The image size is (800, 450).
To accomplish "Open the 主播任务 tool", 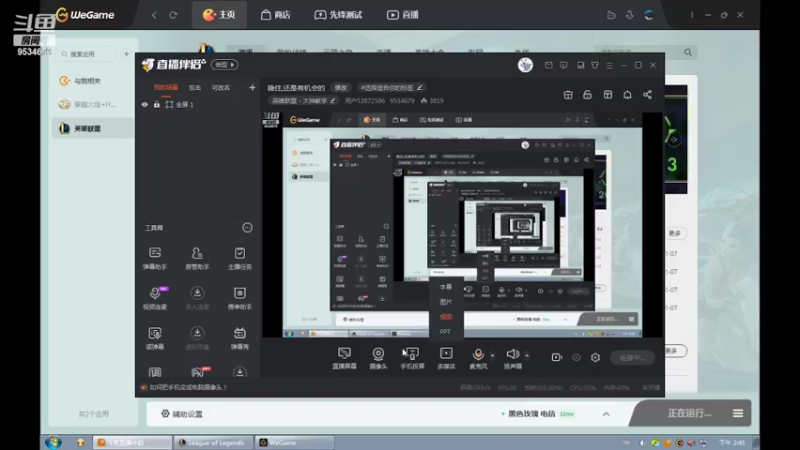I will (x=239, y=258).
